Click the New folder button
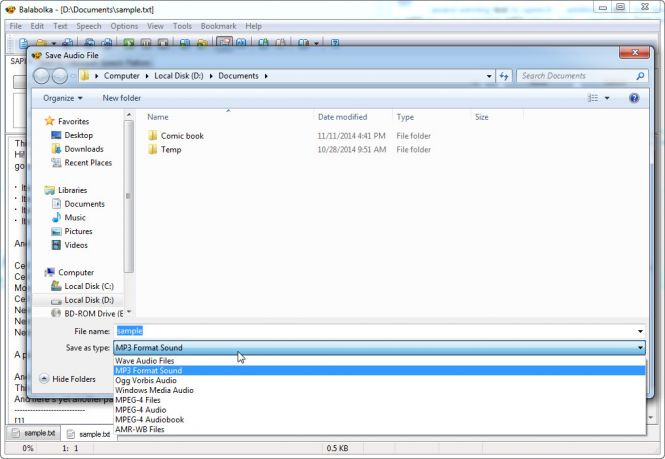665x459 pixels. [x=122, y=98]
